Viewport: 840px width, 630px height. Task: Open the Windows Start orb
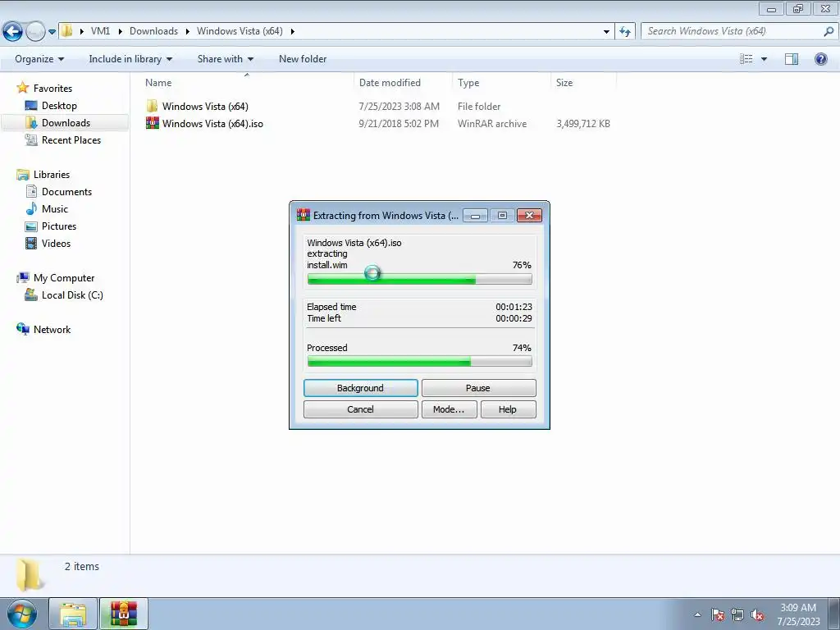tap(22, 614)
